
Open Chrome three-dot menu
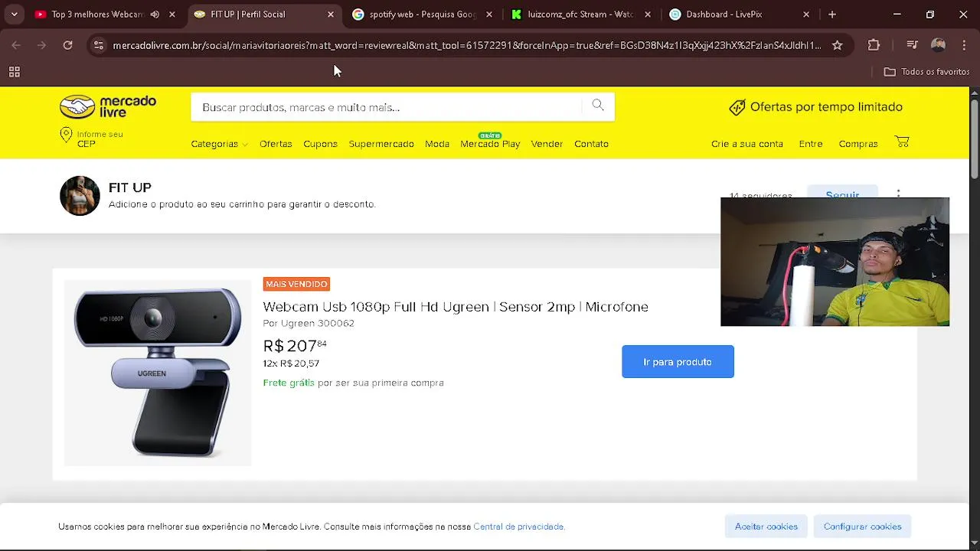coord(964,45)
